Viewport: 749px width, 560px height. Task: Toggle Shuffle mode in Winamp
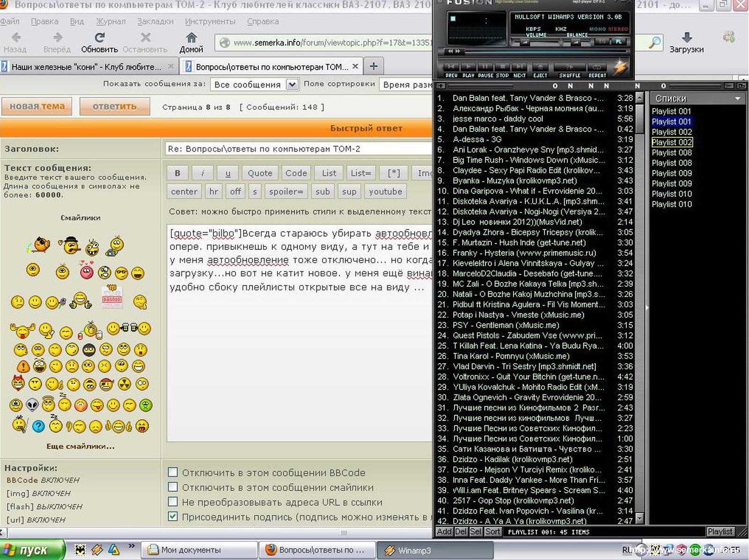click(x=569, y=67)
